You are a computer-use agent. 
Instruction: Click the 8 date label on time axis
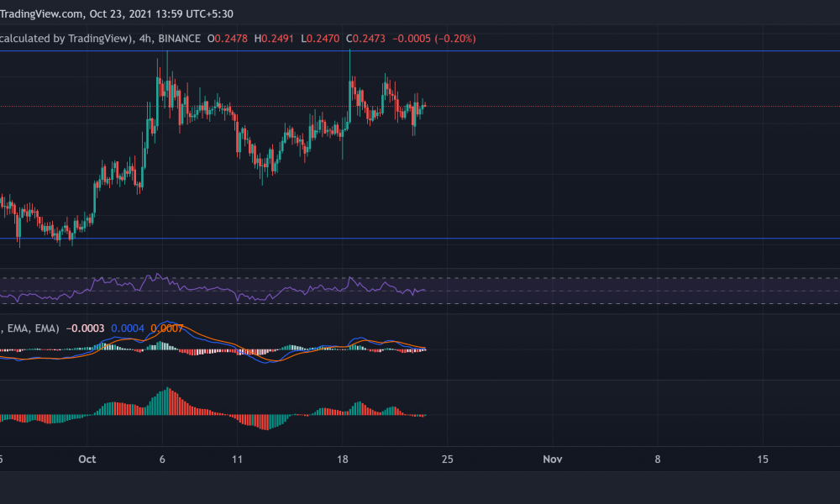pos(658,459)
